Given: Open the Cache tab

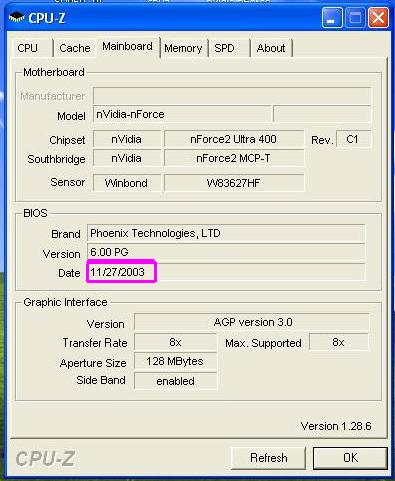Looking at the screenshot, I should [75, 48].
